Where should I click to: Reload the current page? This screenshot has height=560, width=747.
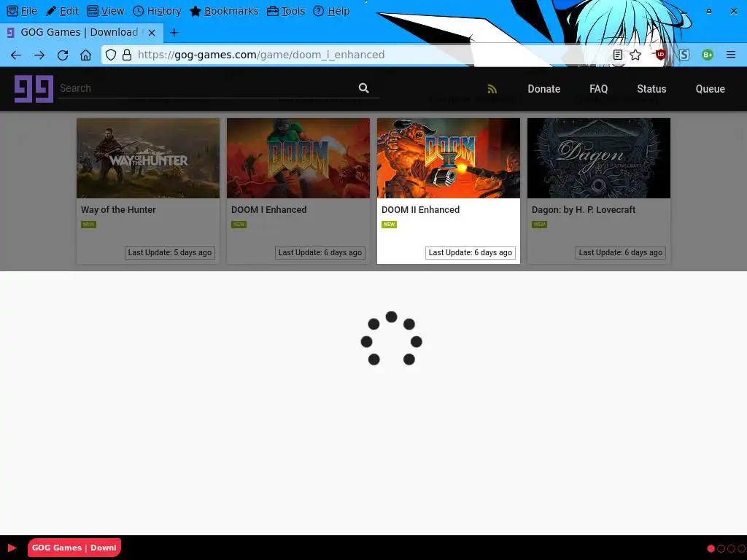(63, 55)
